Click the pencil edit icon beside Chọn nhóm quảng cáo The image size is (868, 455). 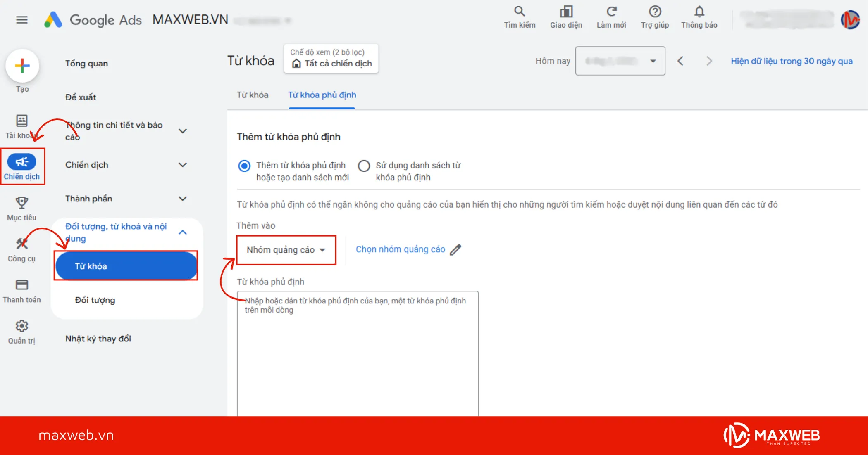point(455,250)
